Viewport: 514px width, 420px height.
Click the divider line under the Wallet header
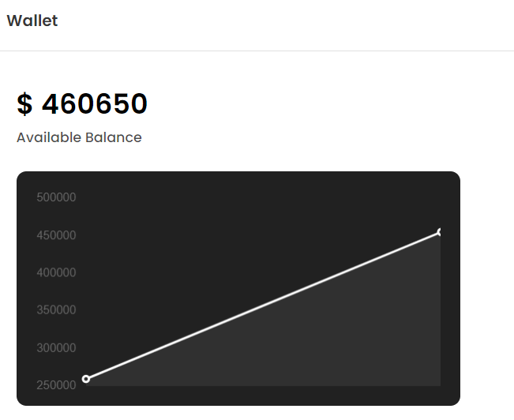pos(257,51)
